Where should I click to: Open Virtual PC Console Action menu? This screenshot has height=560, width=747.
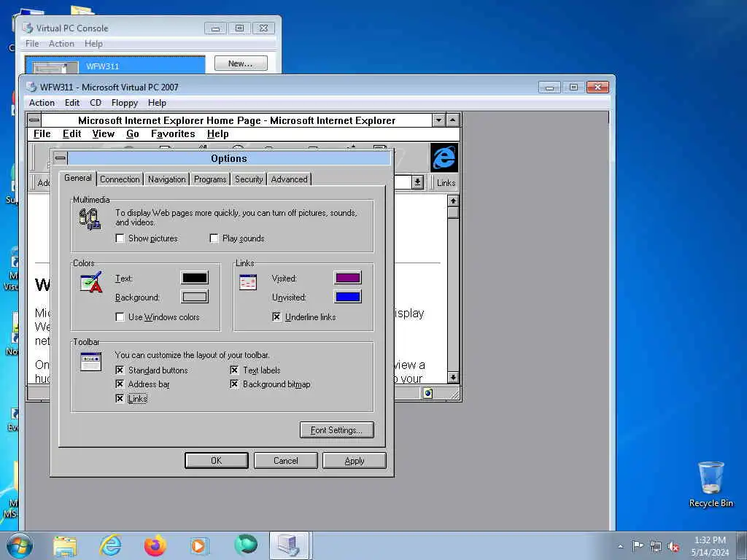pyautogui.click(x=61, y=43)
